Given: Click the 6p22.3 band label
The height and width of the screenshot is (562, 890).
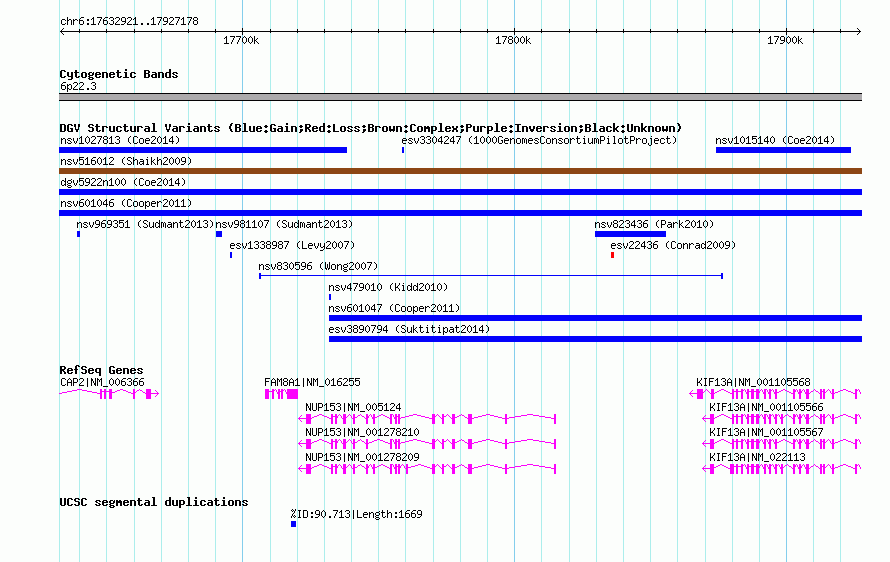Looking at the screenshot, I should (78, 86).
